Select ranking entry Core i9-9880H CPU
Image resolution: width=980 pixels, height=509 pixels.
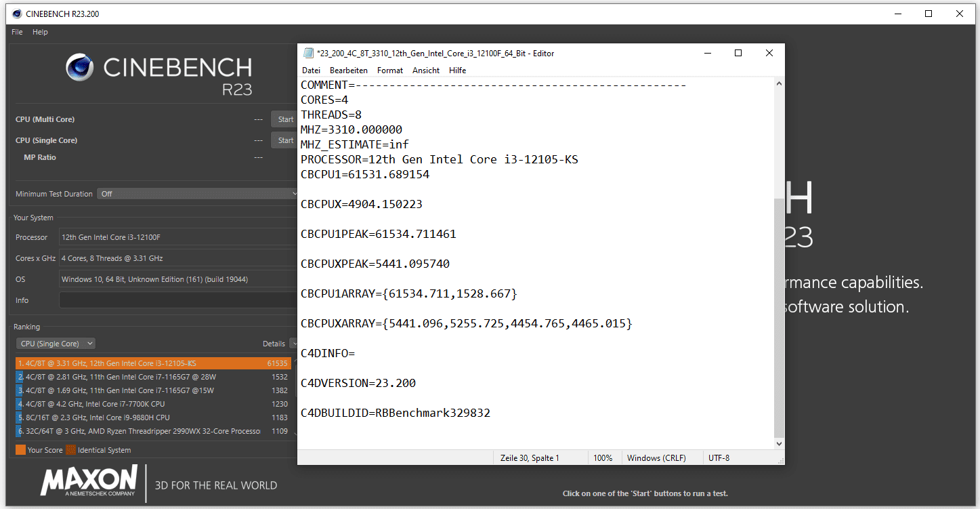click(x=153, y=418)
